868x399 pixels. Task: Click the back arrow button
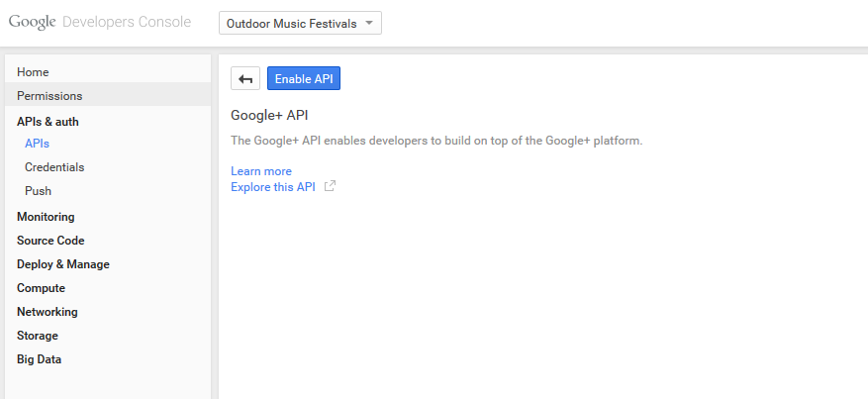[245, 78]
